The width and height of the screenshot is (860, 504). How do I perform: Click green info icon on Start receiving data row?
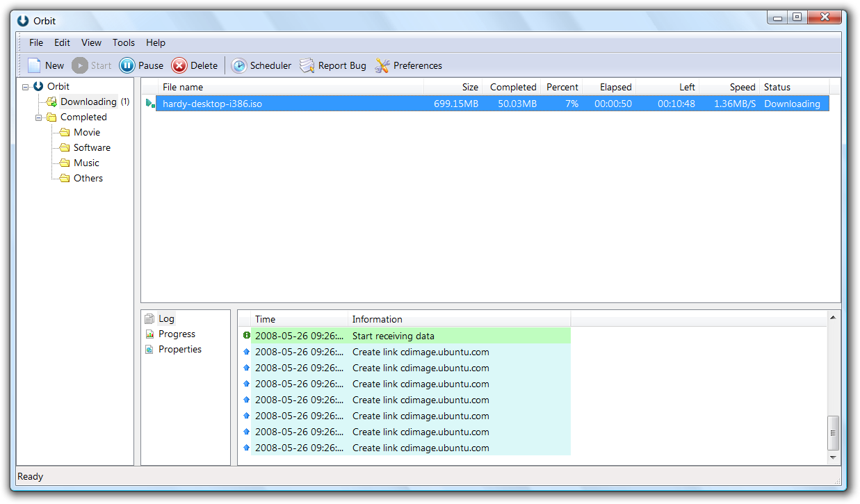[246, 335]
